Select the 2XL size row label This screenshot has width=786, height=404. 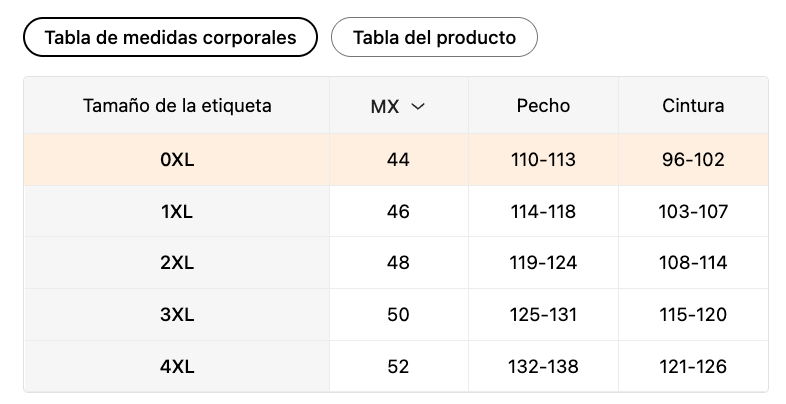pos(177,263)
